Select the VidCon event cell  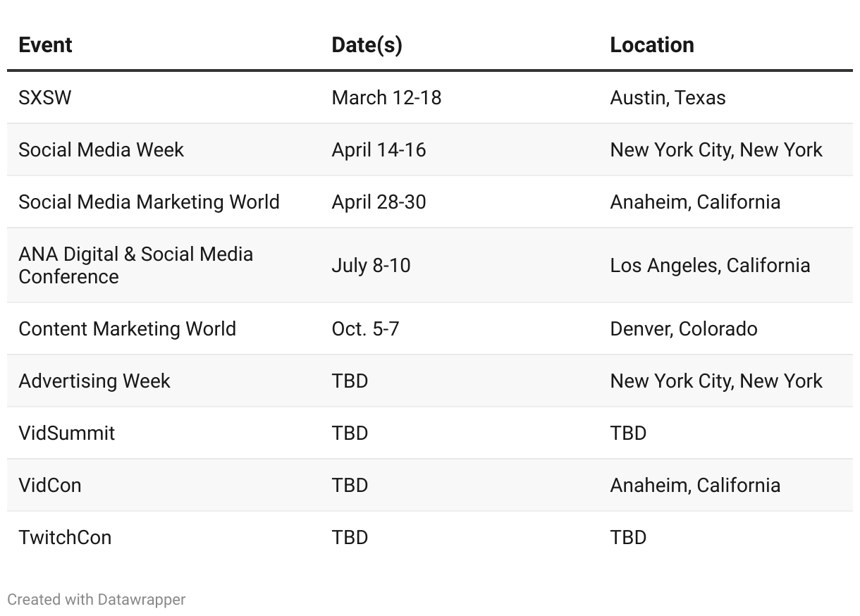(50, 485)
